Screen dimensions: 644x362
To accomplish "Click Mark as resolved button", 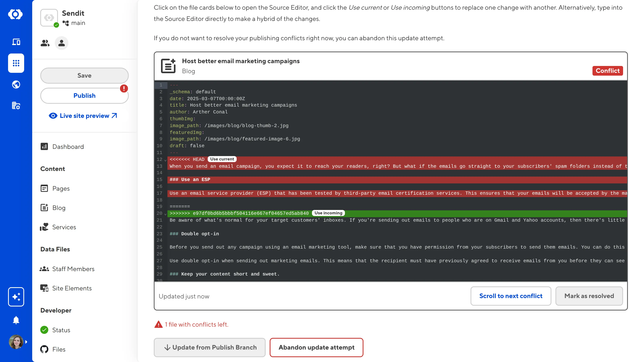I will coord(589,296).
